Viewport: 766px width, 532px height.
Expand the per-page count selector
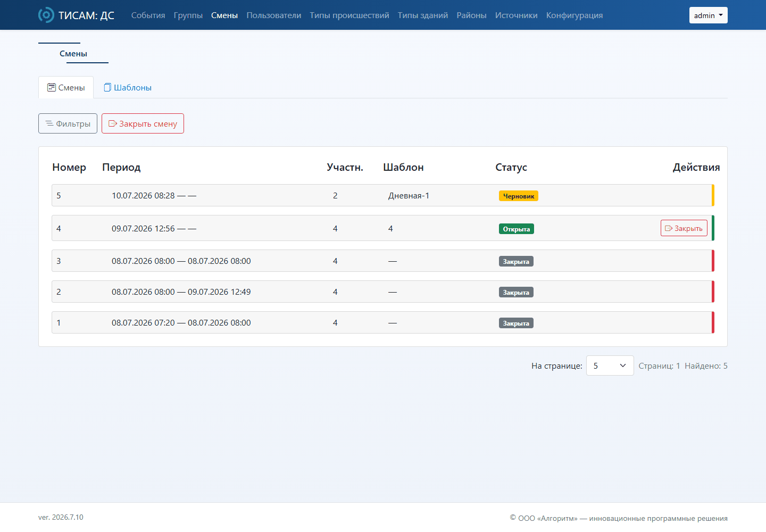point(610,365)
